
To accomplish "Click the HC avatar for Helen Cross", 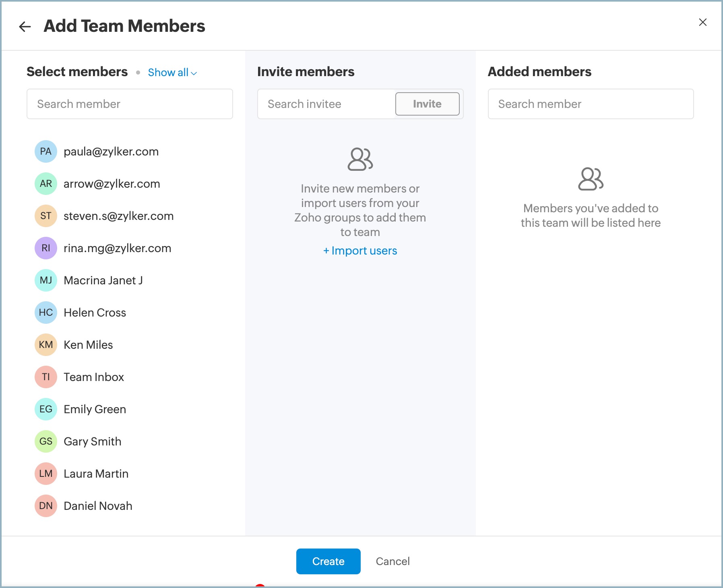I will (x=46, y=313).
